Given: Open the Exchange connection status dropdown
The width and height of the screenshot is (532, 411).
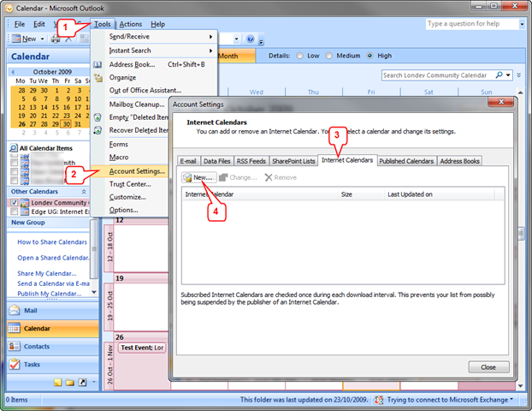Looking at the screenshot, I should pos(511,399).
